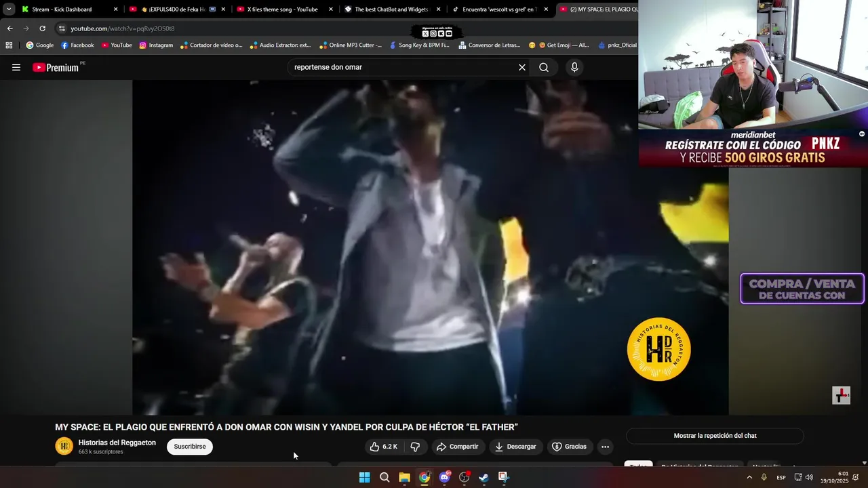Close The best ChatBot and Widgets tab
The height and width of the screenshot is (488, 868).
[x=439, y=9]
